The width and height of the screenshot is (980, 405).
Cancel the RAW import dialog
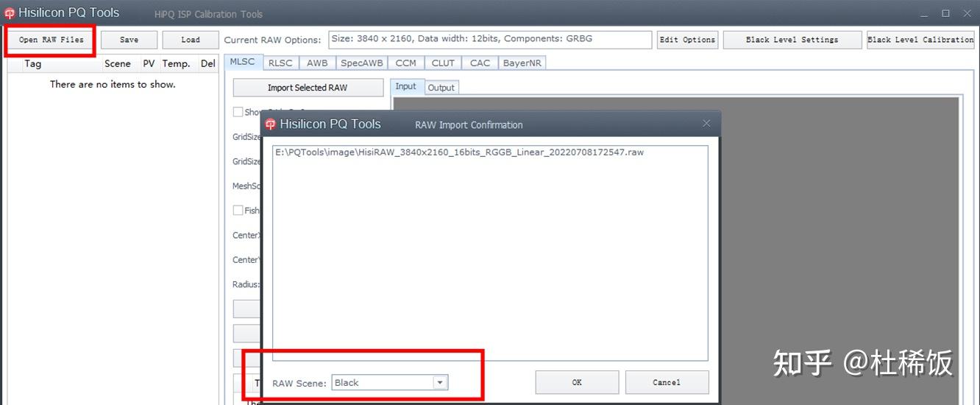(x=667, y=382)
